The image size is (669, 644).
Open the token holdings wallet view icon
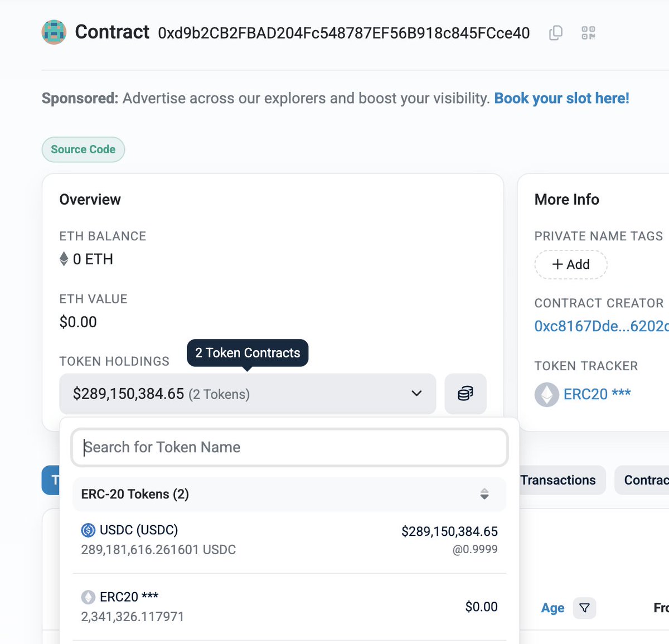click(466, 394)
